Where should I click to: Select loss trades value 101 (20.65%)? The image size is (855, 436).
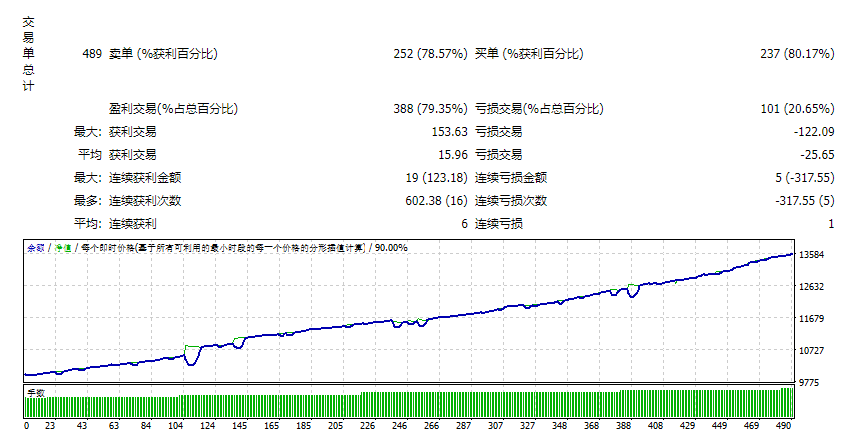tap(797, 108)
